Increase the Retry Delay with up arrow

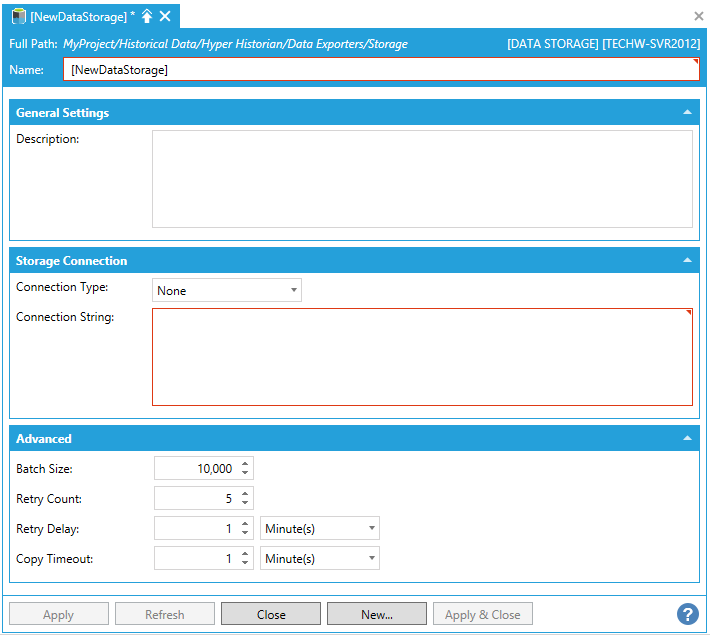[246, 524]
